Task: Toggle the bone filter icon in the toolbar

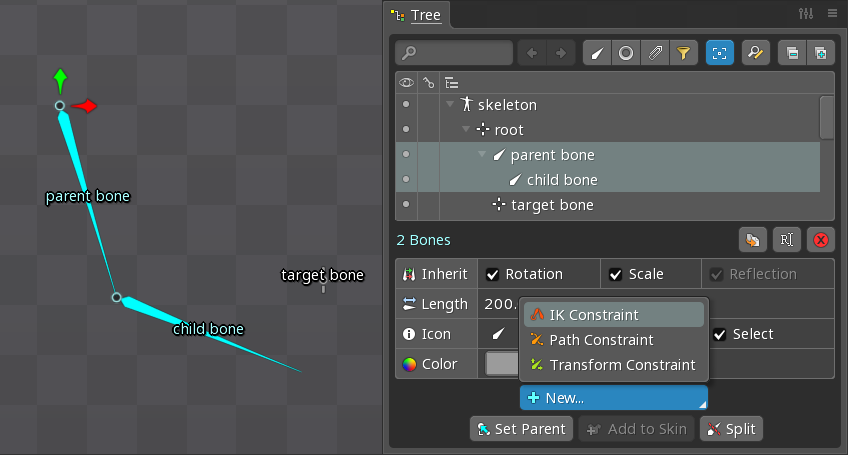Action: tap(597, 53)
